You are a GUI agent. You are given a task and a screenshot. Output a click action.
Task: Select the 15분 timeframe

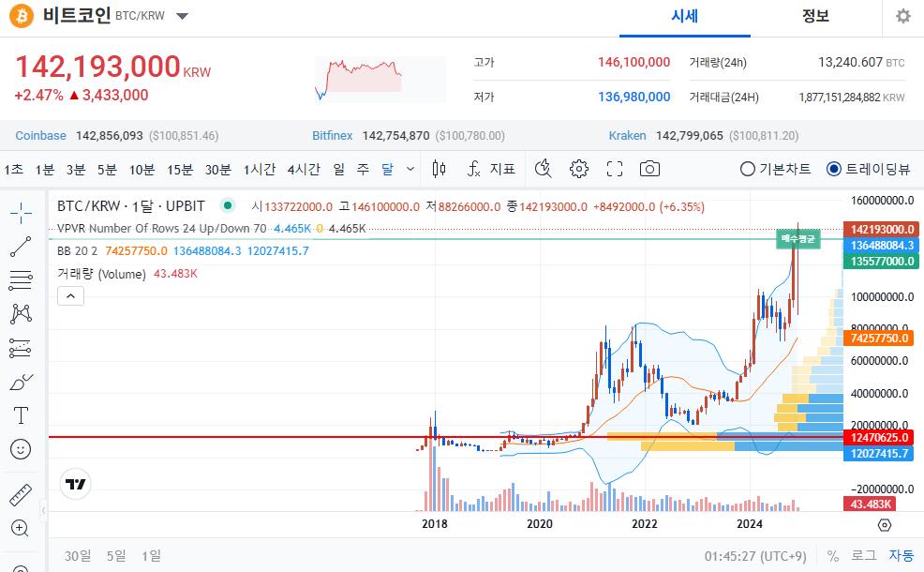click(180, 170)
